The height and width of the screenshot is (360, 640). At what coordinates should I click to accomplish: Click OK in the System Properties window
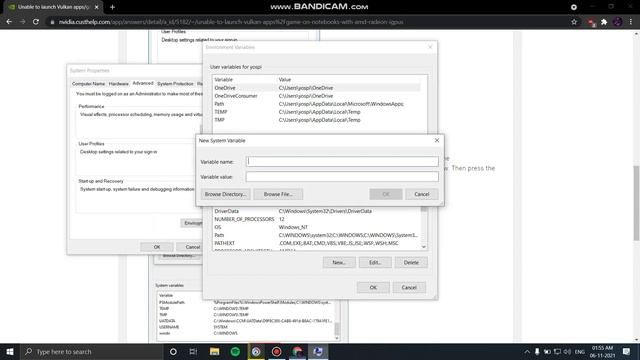coord(157,247)
